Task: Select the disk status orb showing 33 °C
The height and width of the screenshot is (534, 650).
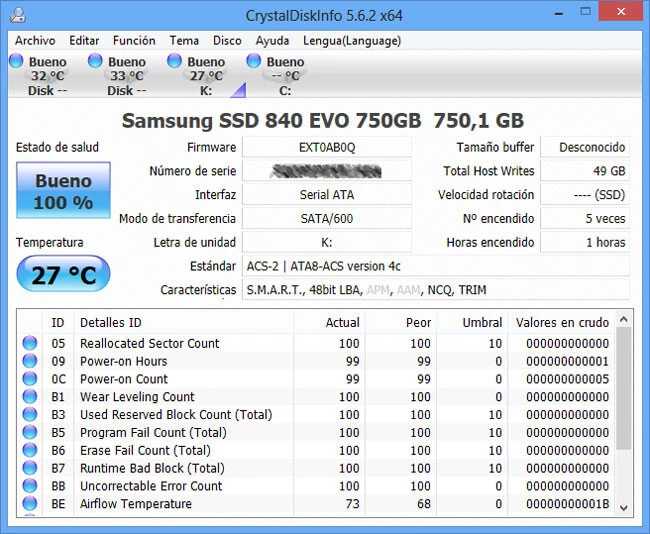Action: [x=95, y=62]
